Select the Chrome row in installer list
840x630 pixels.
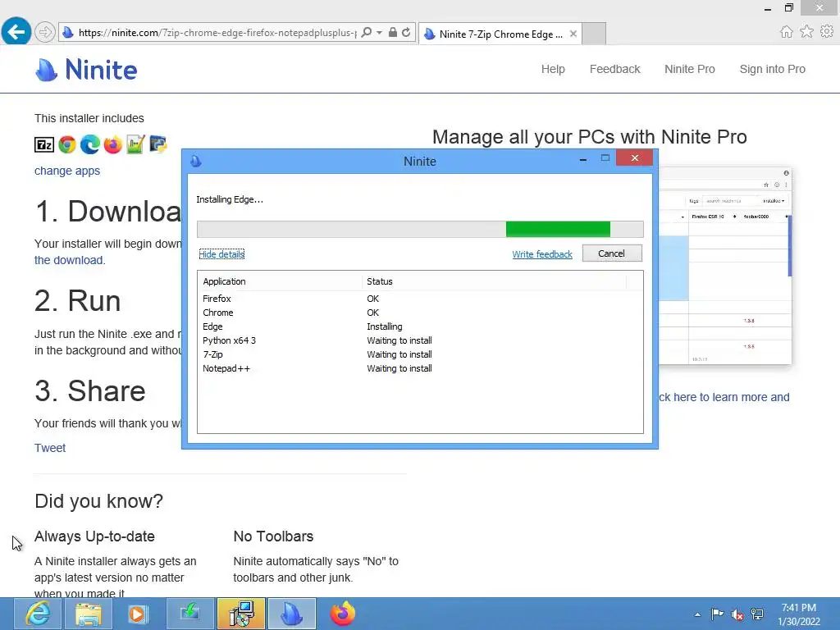click(419, 313)
